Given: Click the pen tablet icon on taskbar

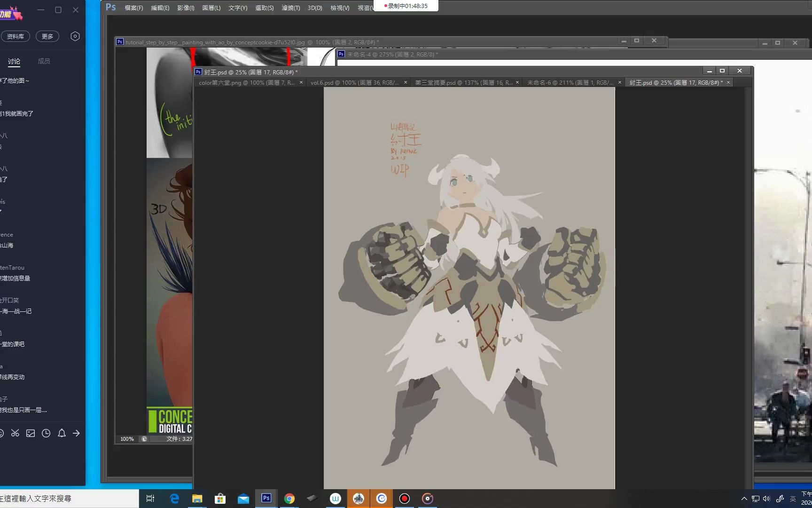Looking at the screenshot, I should pyautogui.click(x=312, y=498).
